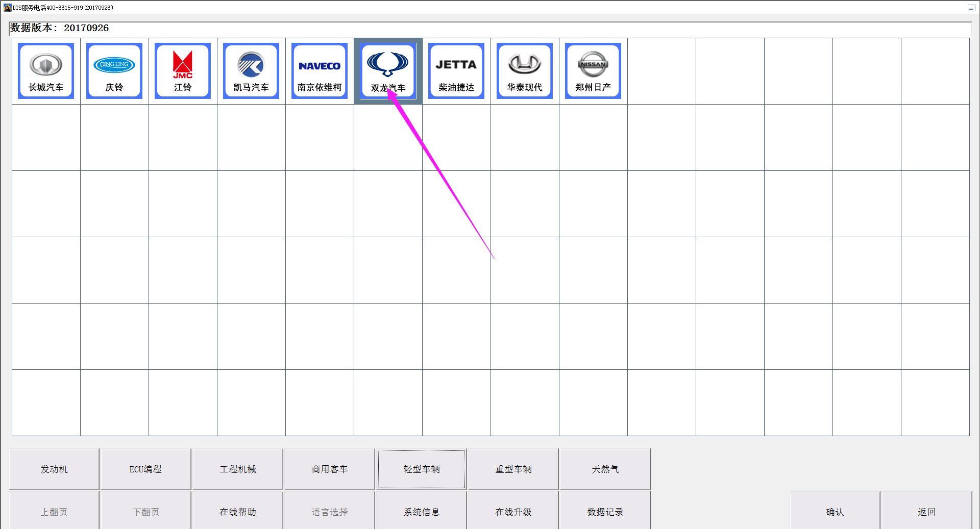Viewport: 980px width, 529px height.
Task: Choose the JETTA 柴油捷达 brand icon
Action: click(456, 71)
